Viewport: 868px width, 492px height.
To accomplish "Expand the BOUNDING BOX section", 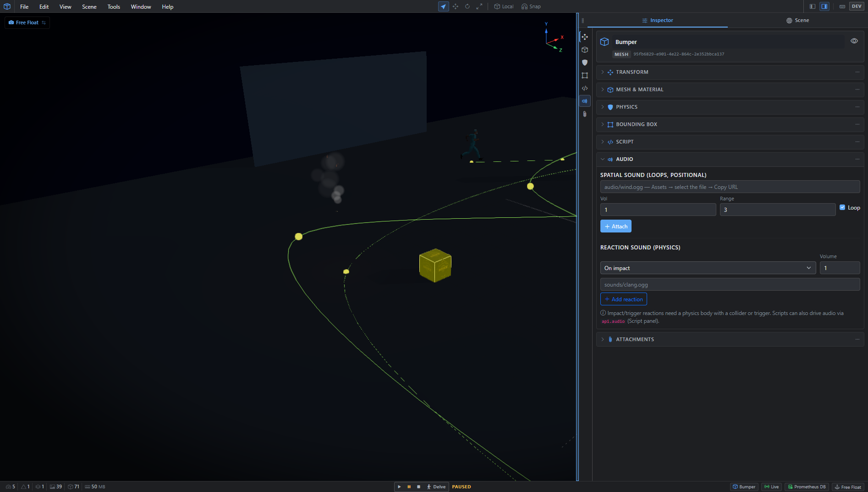I will tap(730, 124).
